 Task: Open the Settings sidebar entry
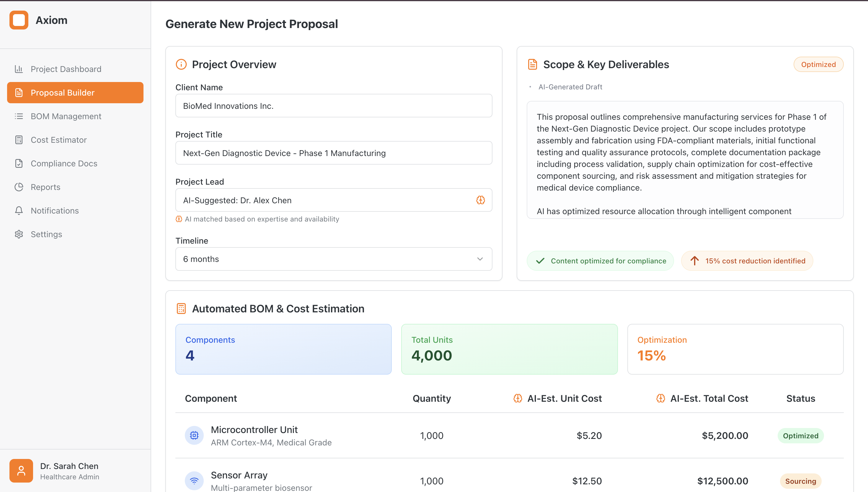75,234
